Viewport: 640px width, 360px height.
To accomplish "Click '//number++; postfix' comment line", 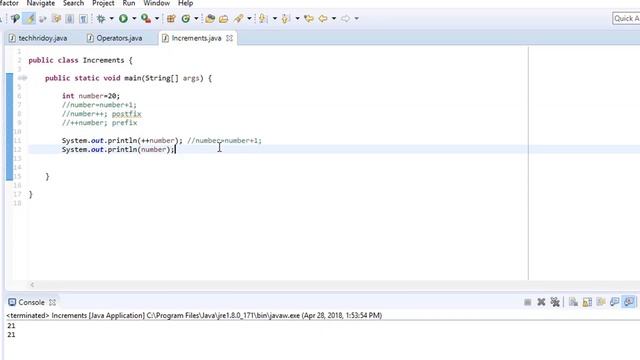I will pos(102,114).
